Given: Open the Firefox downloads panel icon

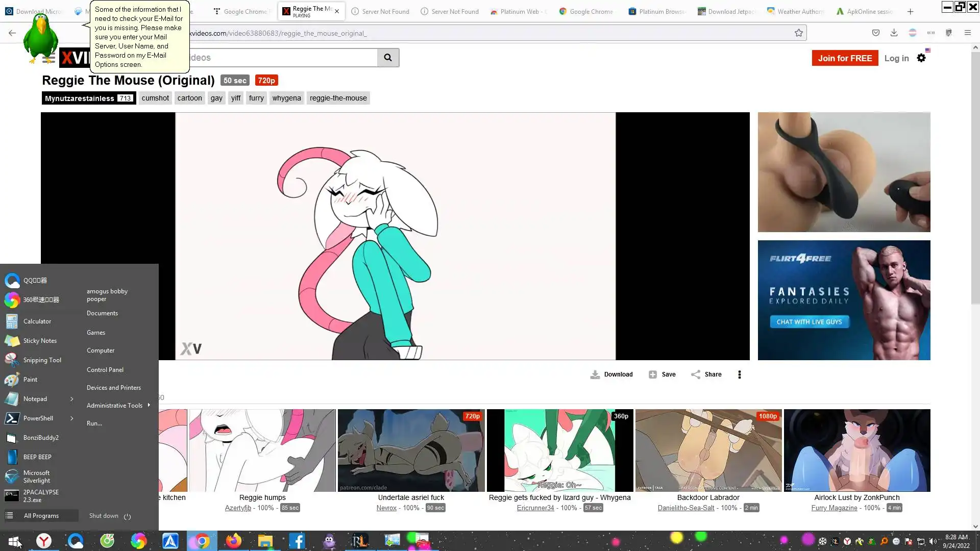Looking at the screenshot, I should 894,33.
